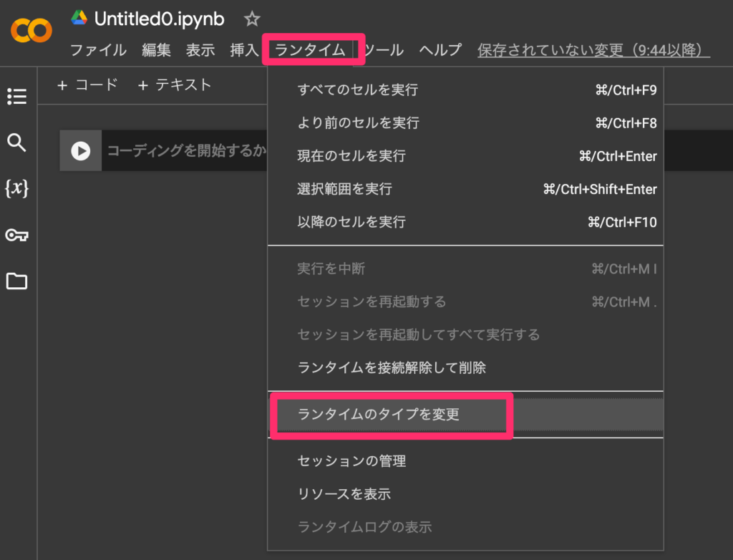Click the Colab logo icon
The height and width of the screenshot is (560, 733).
coord(31,30)
